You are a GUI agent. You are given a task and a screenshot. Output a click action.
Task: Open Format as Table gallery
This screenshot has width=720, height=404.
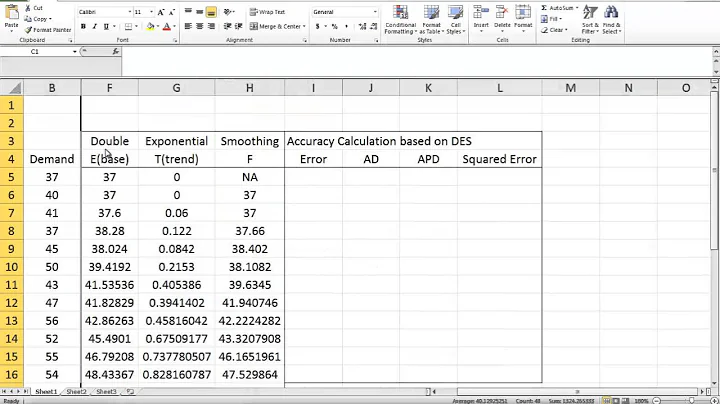[x=431, y=20]
